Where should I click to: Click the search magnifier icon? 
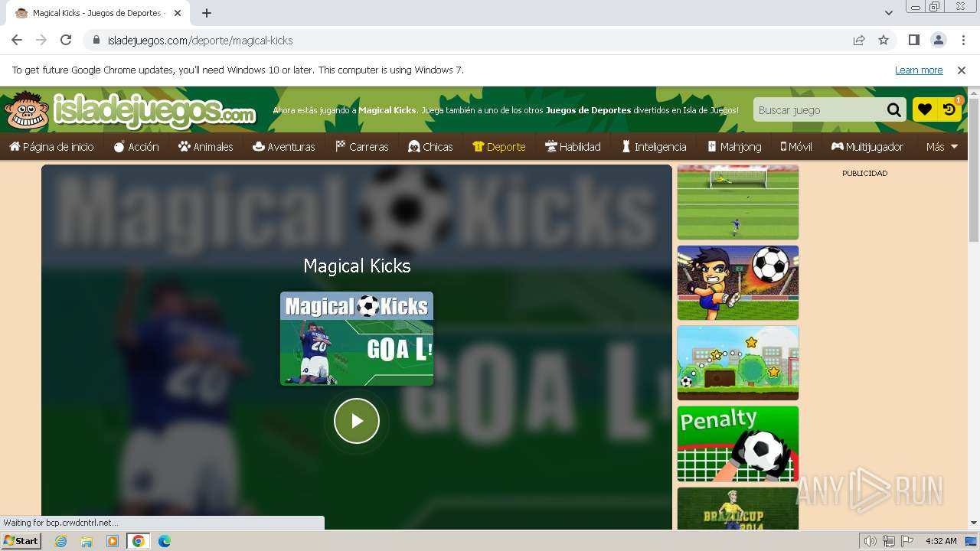(893, 110)
